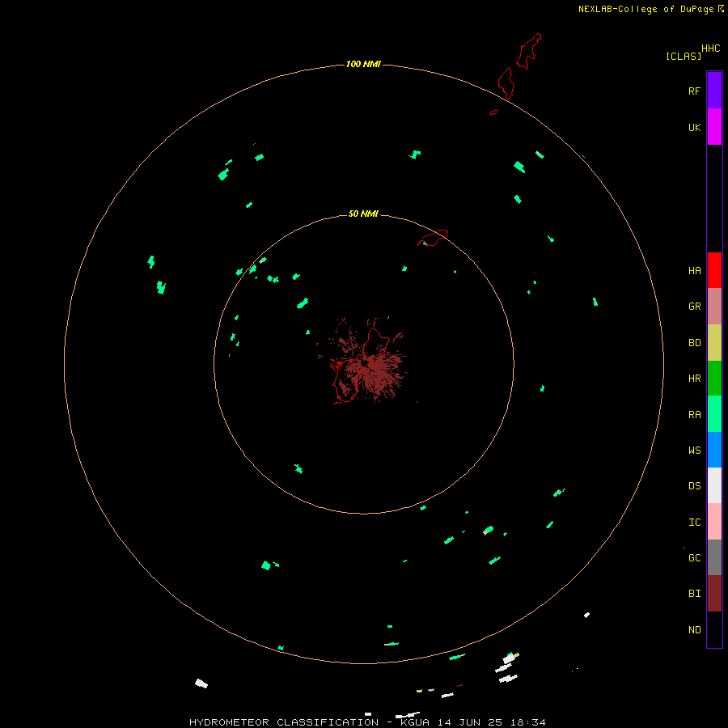This screenshot has width=728, height=728.
Task: Click the DS legend label
Action: coord(694,486)
